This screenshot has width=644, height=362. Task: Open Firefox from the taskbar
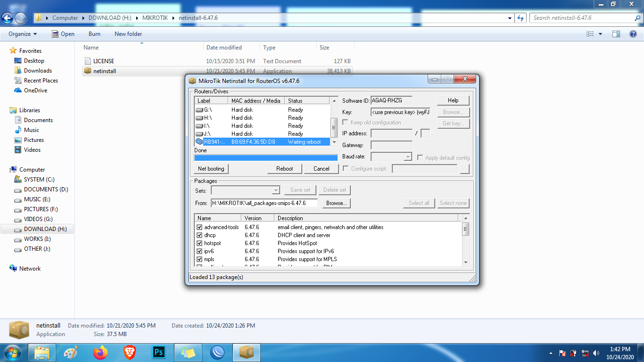[x=100, y=353]
